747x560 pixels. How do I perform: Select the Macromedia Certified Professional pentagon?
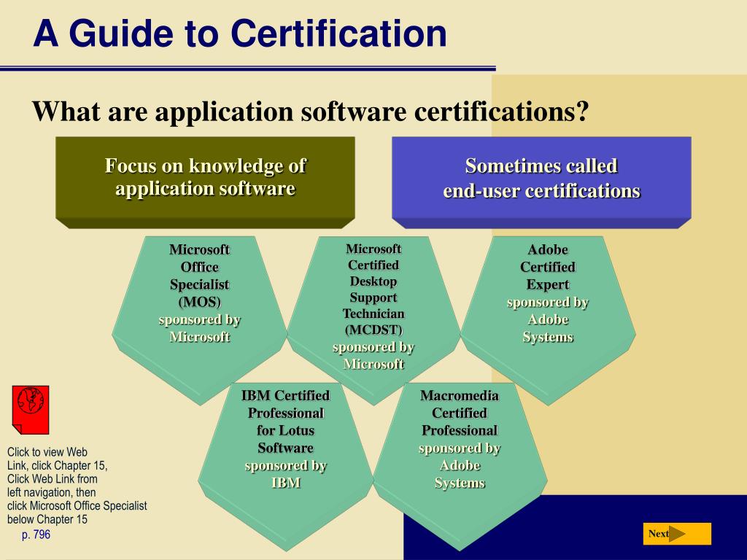460,467
